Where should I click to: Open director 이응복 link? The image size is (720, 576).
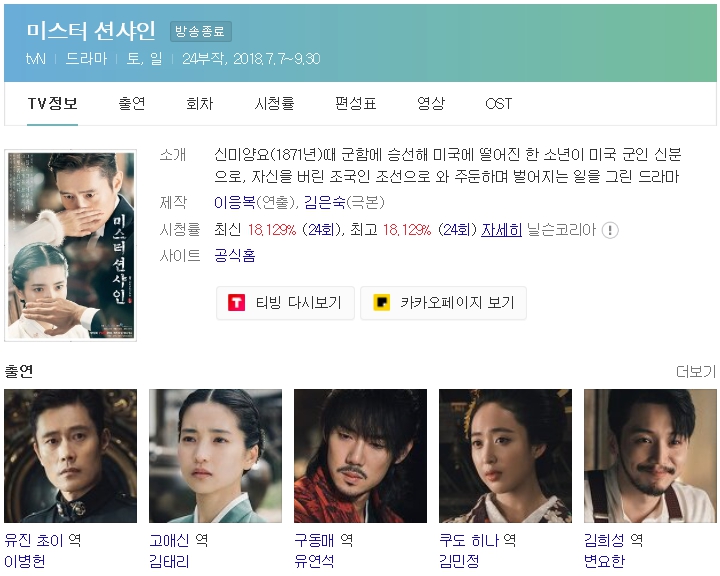coord(235,203)
